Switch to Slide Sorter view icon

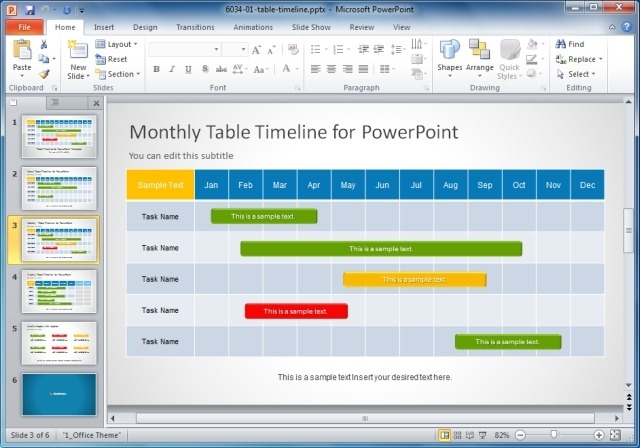458,435
